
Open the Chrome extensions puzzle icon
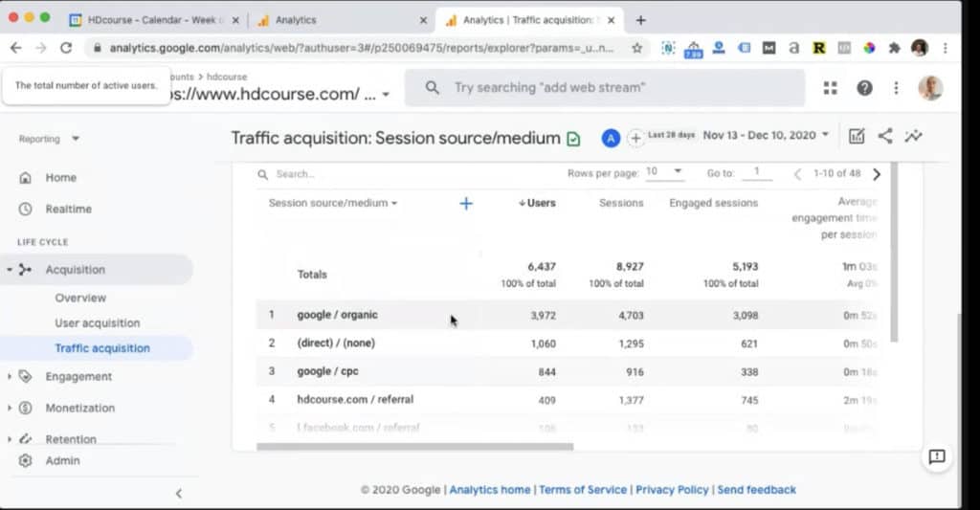tap(895, 48)
